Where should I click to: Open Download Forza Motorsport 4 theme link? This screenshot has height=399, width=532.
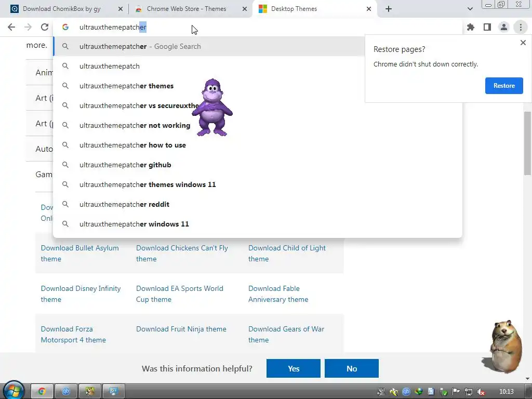[73, 335]
